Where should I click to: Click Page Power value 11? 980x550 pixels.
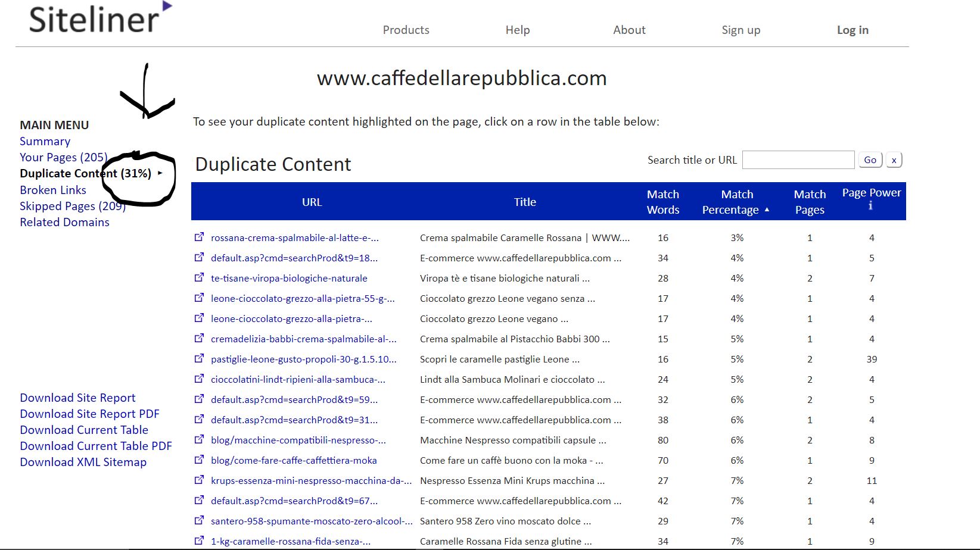click(872, 480)
